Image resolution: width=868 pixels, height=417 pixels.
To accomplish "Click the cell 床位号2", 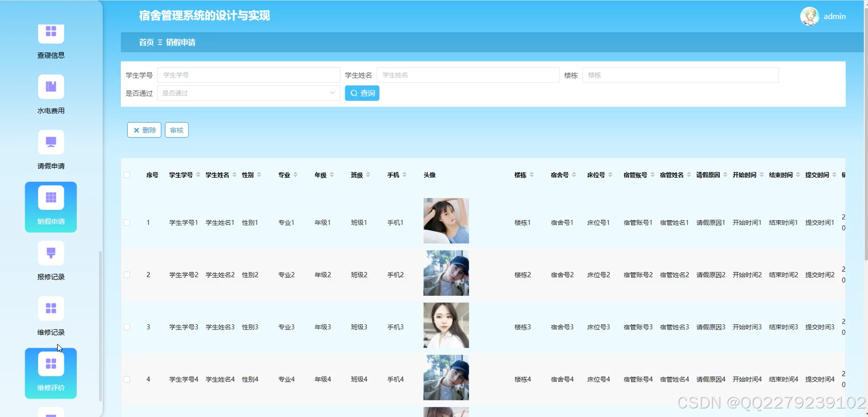I will click(x=598, y=275).
